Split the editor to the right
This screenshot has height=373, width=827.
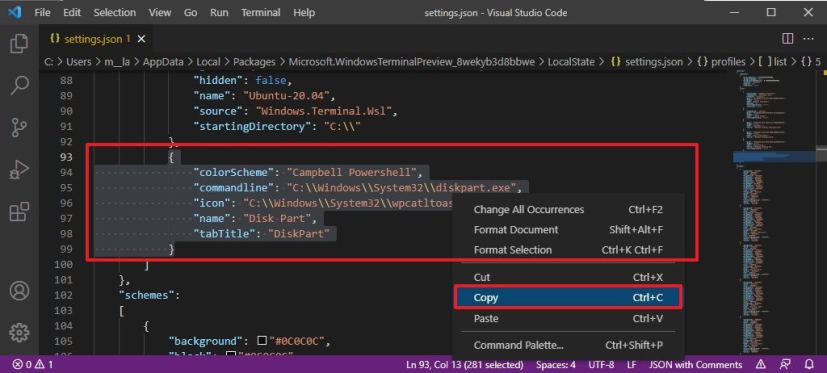[x=787, y=39]
